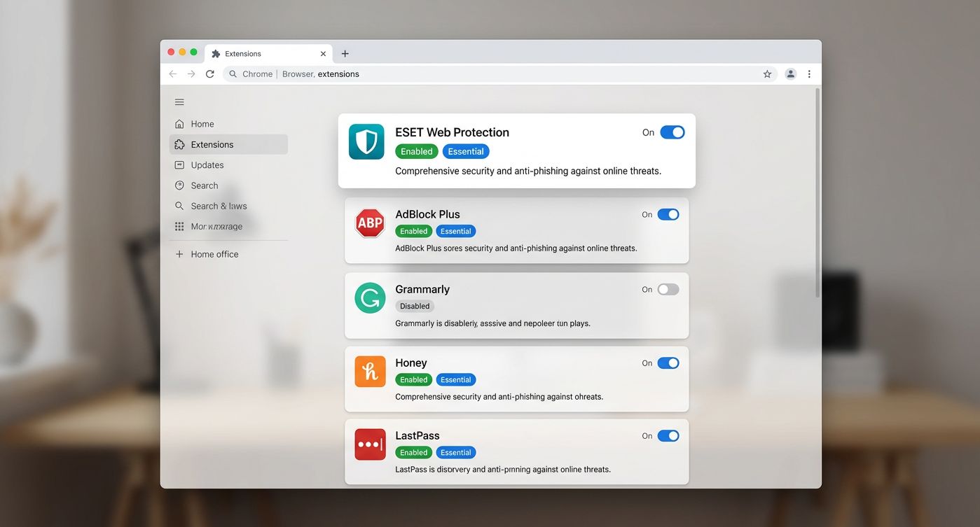
Task: Bookmark page with the star icon
Action: click(767, 74)
